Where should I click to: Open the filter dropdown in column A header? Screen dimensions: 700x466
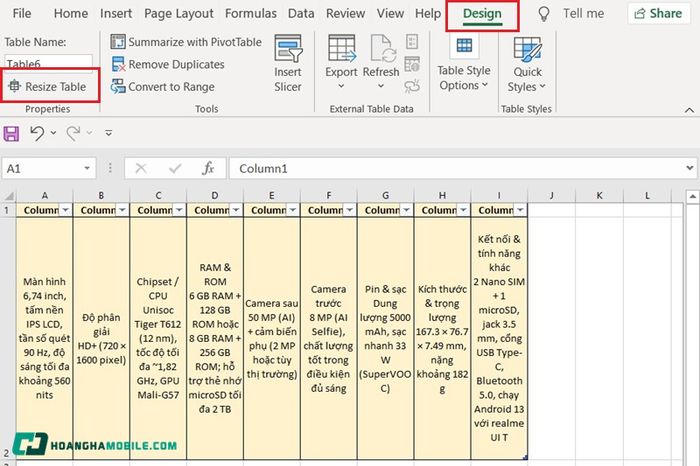tap(66, 210)
